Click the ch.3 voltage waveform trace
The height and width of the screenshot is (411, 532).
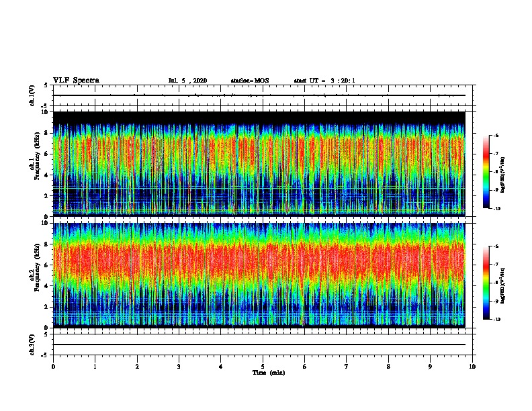(x=259, y=345)
